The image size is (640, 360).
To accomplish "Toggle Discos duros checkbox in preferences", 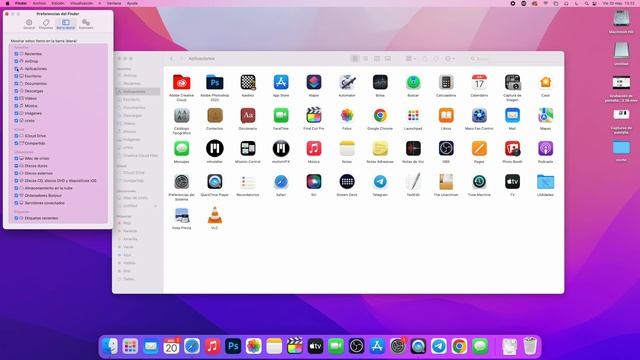I will coord(16,166).
